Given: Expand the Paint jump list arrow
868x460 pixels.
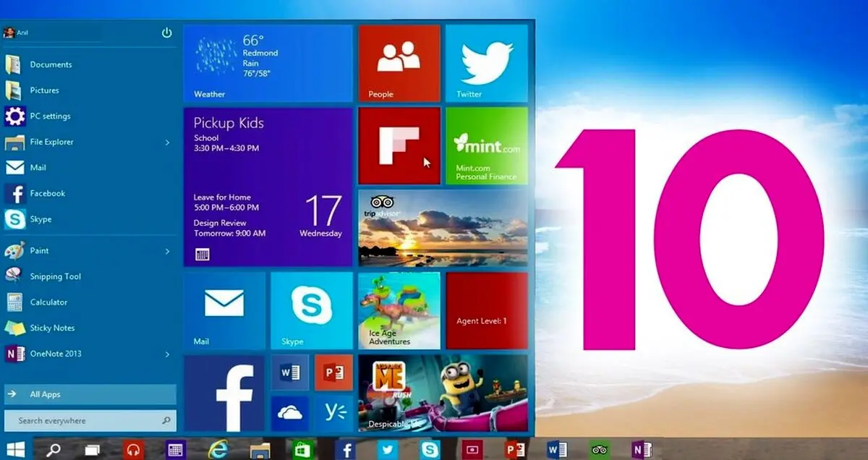Looking at the screenshot, I should (x=167, y=251).
